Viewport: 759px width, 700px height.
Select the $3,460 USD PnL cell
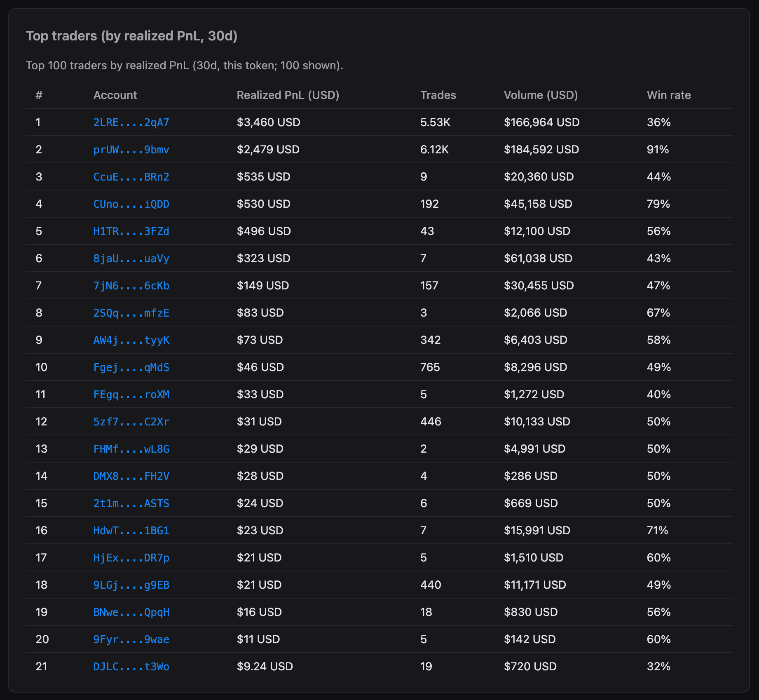point(268,122)
